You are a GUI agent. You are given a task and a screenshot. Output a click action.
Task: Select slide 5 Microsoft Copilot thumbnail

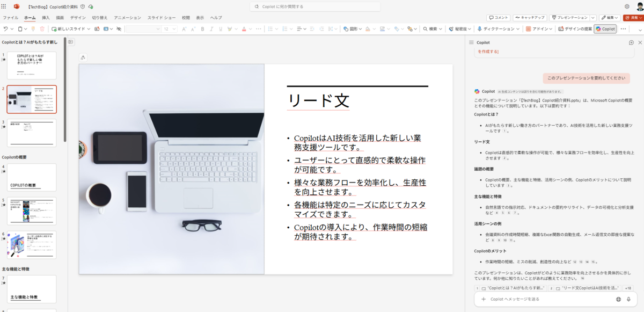pyautogui.click(x=32, y=211)
